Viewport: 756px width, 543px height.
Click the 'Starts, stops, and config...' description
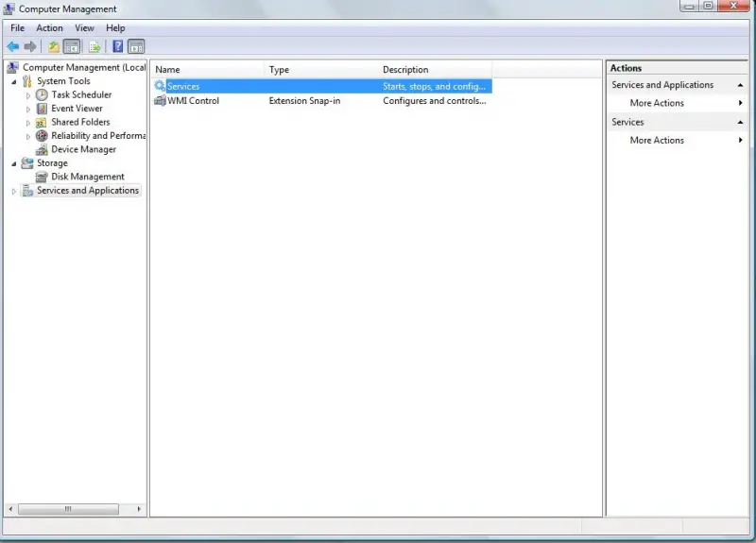click(434, 86)
